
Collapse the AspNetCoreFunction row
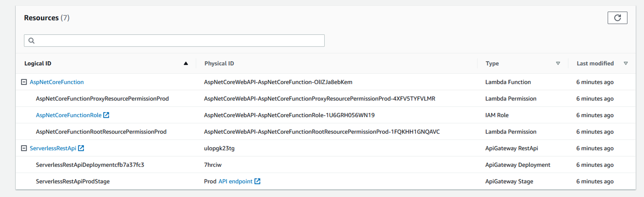coord(24,82)
